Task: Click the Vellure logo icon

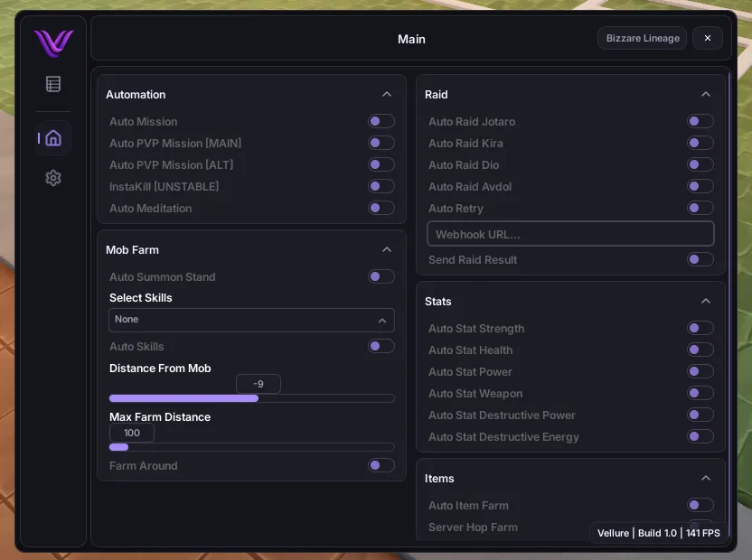Action: (53, 42)
